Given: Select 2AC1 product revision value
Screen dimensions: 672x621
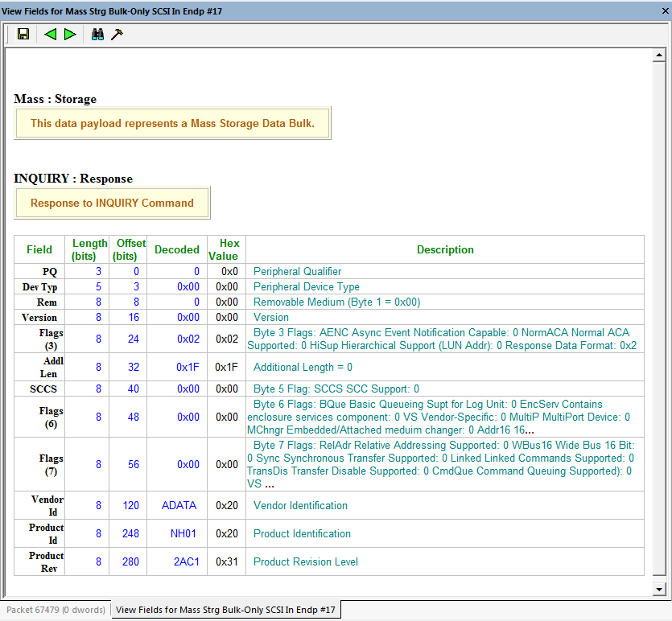Looking at the screenshot, I should click(x=187, y=562).
